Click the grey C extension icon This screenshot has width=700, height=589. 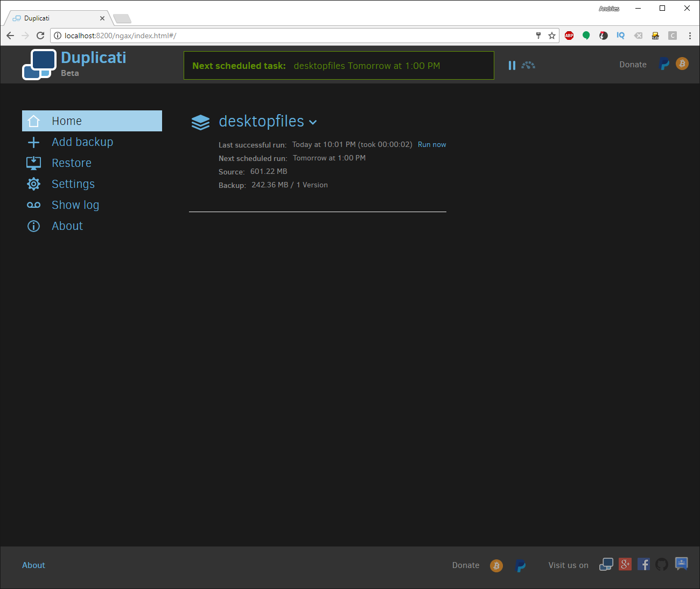(x=673, y=36)
